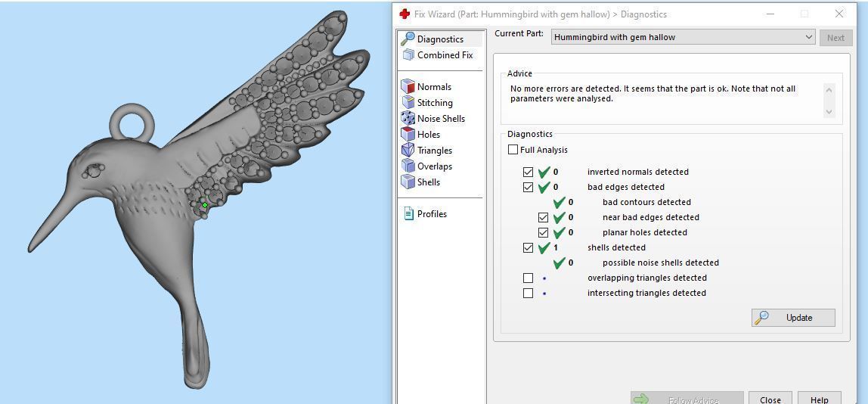868x404 pixels.
Task: Open the Combined Fix page
Action: point(445,55)
